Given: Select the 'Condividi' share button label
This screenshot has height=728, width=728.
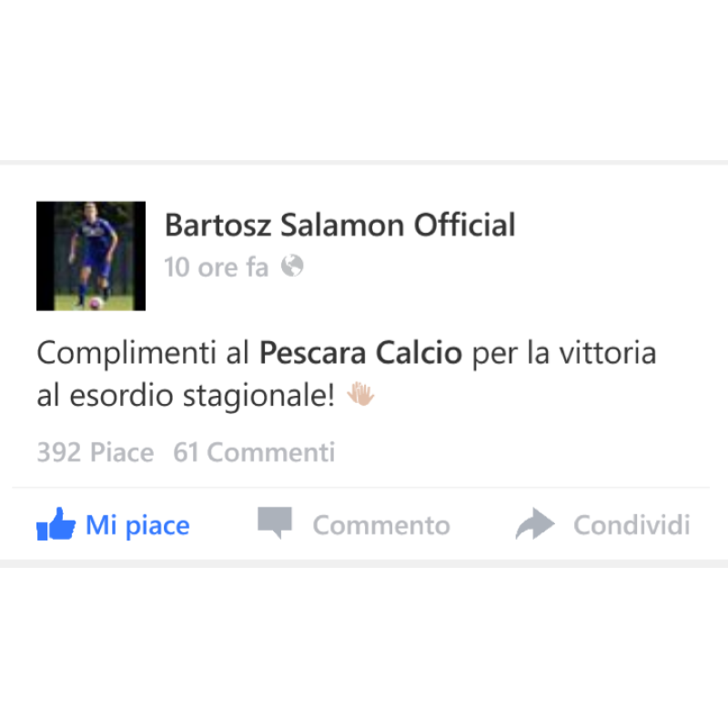Looking at the screenshot, I should click(x=632, y=525).
